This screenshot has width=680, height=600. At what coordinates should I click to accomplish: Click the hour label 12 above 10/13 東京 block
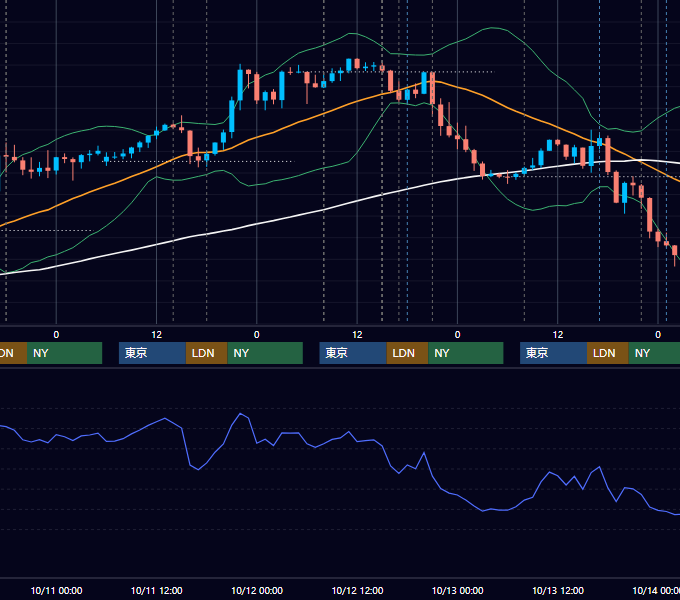558,335
